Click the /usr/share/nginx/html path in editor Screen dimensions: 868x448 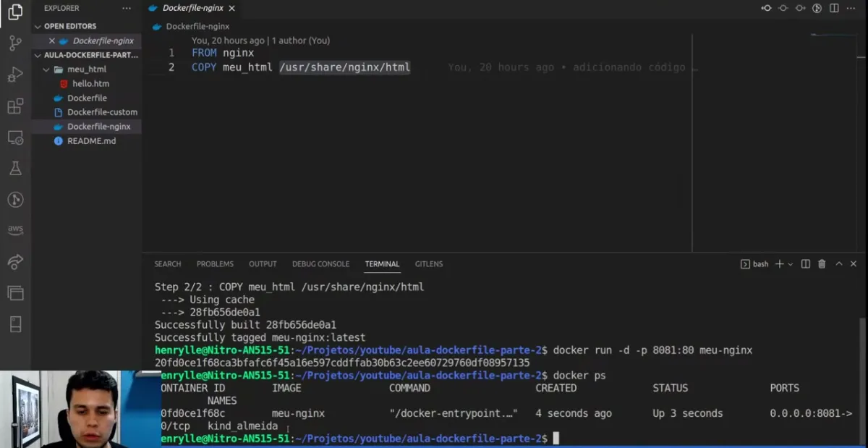click(345, 67)
